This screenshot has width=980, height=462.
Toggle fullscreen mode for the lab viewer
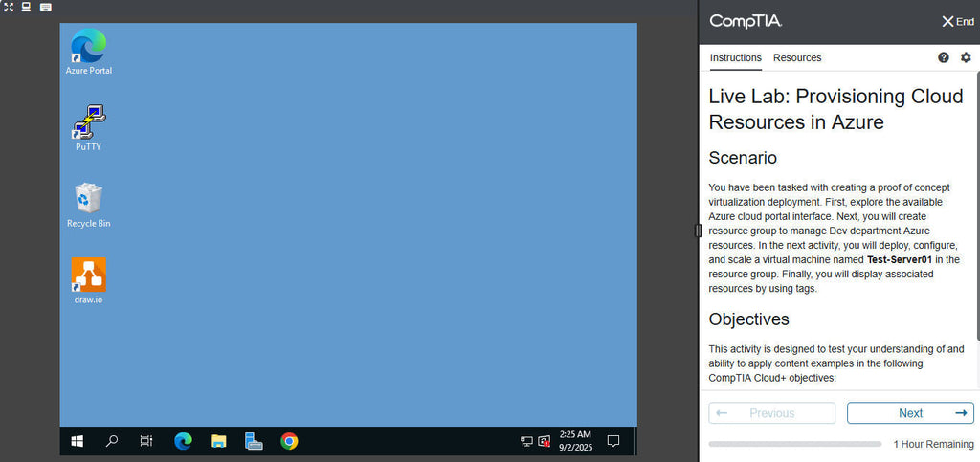pos(9,7)
